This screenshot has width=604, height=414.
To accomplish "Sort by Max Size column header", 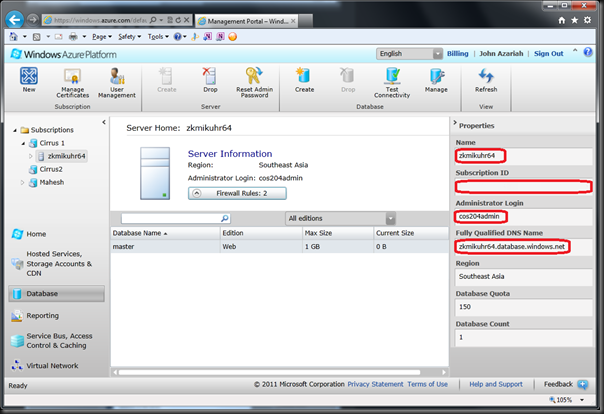I will [x=338, y=233].
